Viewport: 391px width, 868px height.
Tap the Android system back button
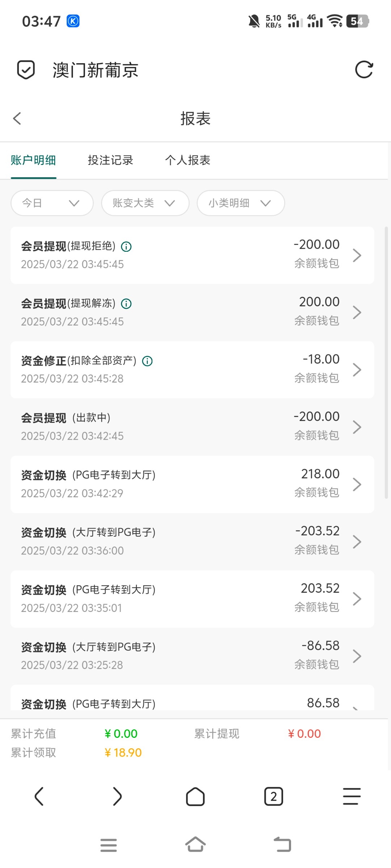pyautogui.click(x=282, y=845)
